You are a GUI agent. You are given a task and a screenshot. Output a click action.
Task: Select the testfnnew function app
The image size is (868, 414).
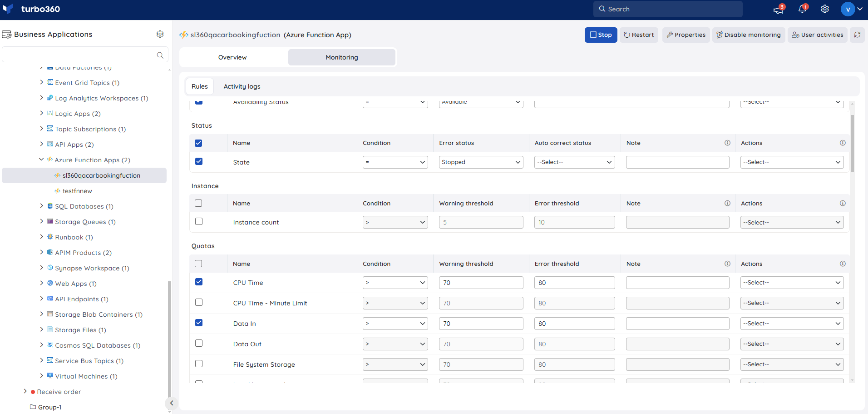point(77,191)
